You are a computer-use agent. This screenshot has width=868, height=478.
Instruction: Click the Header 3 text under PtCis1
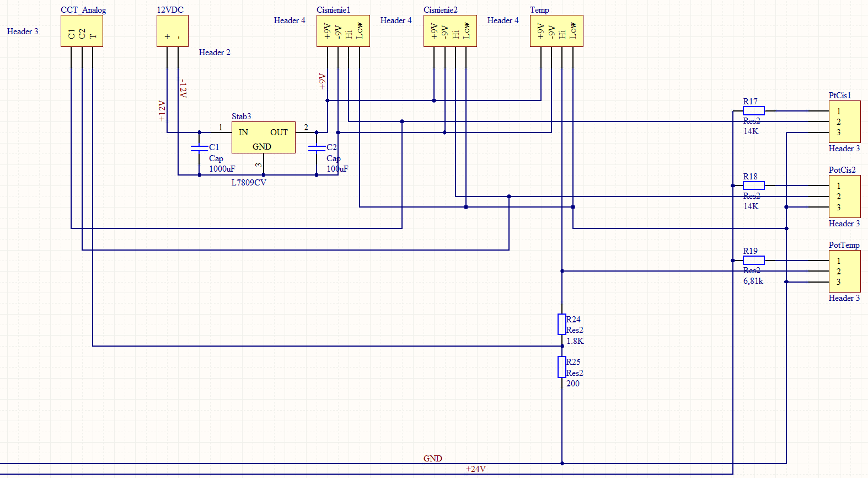click(x=844, y=148)
